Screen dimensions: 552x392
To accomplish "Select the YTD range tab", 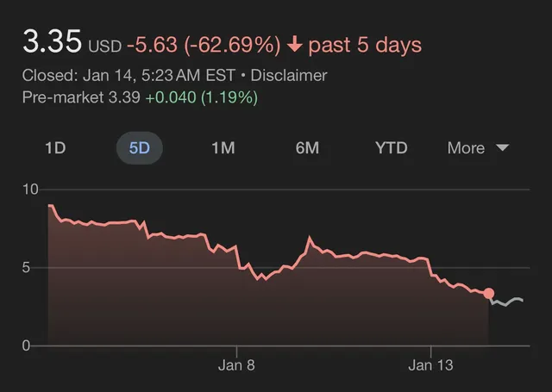I will (391, 148).
